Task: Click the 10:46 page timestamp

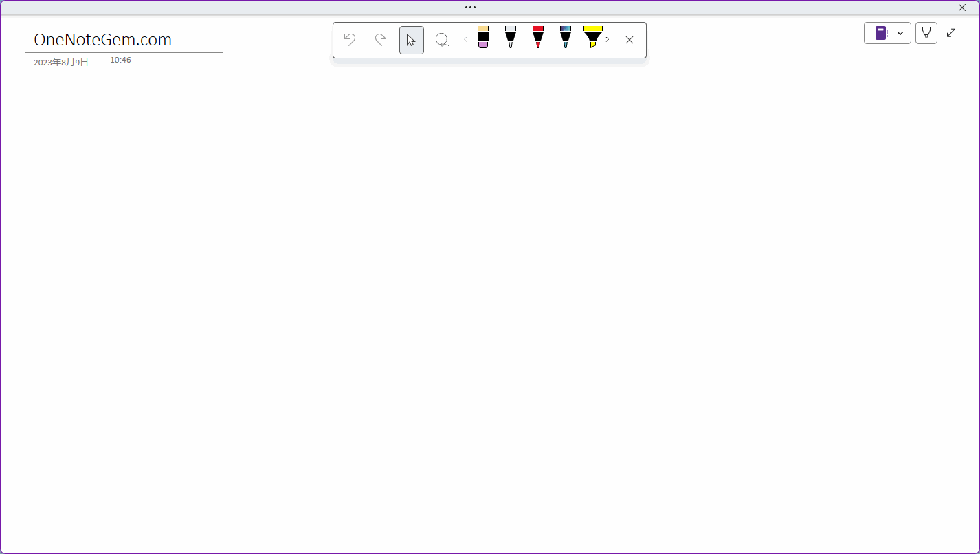Action: coord(120,60)
